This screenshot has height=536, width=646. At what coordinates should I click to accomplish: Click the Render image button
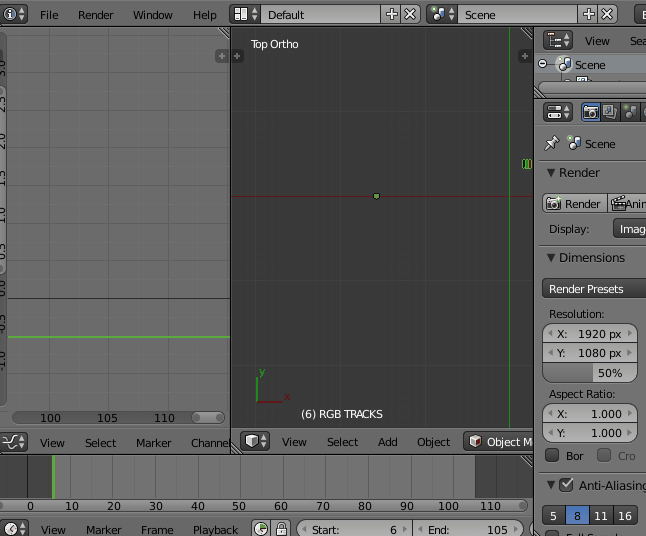pyautogui.click(x=574, y=204)
